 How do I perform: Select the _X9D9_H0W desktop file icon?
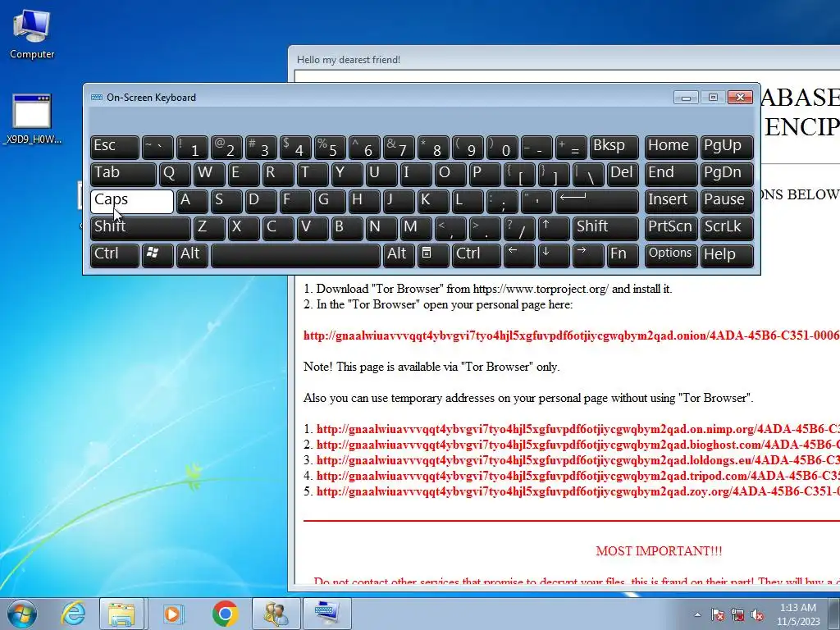click(x=32, y=119)
